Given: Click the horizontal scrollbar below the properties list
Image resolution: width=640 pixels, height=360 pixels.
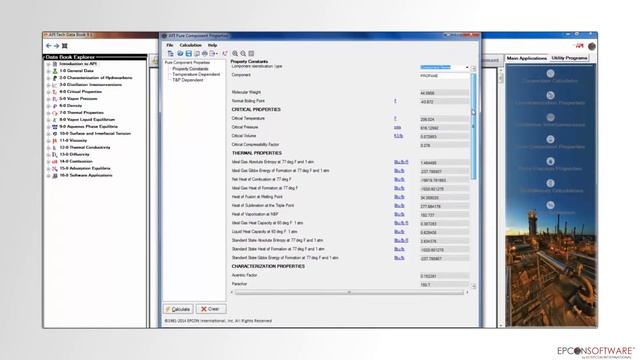Looking at the screenshot, I should (349, 292).
